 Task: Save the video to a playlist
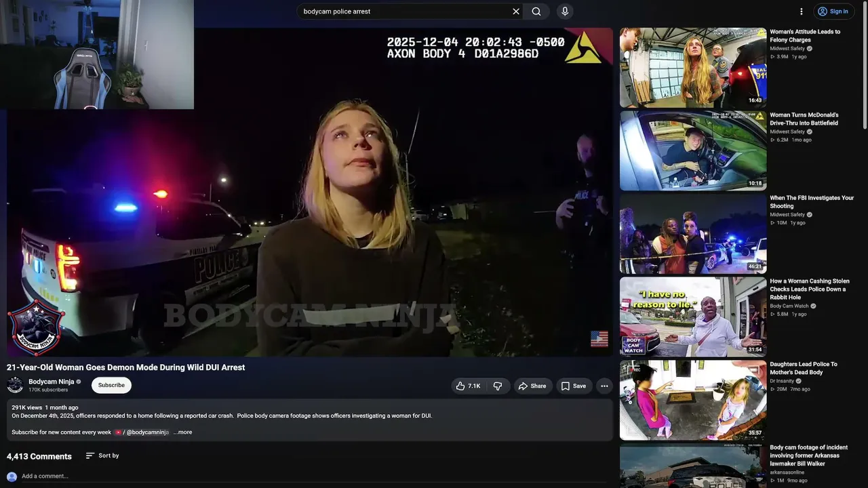tap(573, 386)
